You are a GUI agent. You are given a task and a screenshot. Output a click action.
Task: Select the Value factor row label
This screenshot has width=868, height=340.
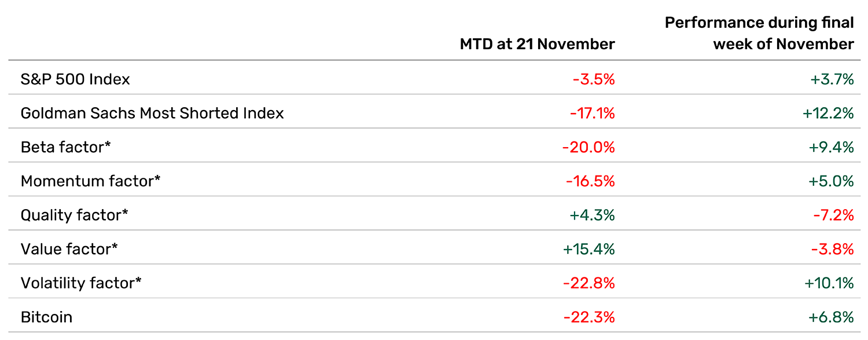69,249
